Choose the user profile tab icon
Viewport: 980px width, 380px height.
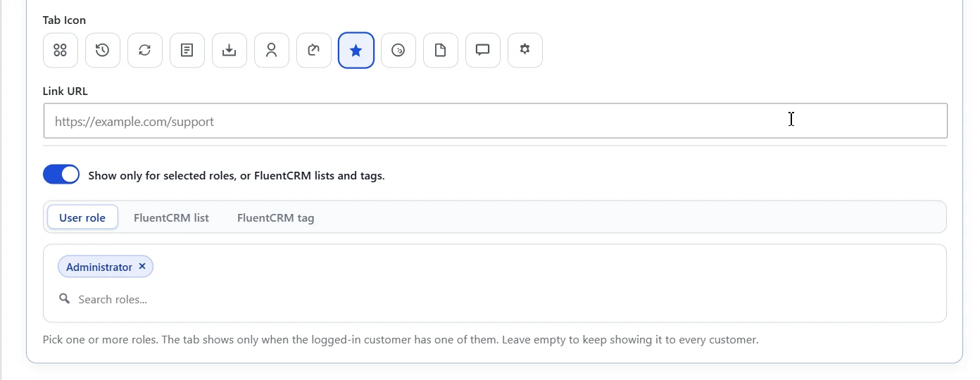coord(272,50)
